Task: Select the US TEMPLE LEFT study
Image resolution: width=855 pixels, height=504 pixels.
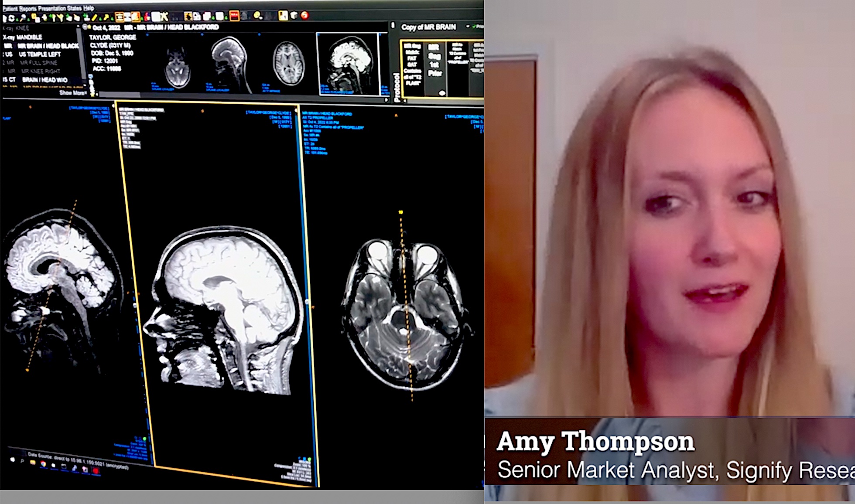Action: [39, 54]
